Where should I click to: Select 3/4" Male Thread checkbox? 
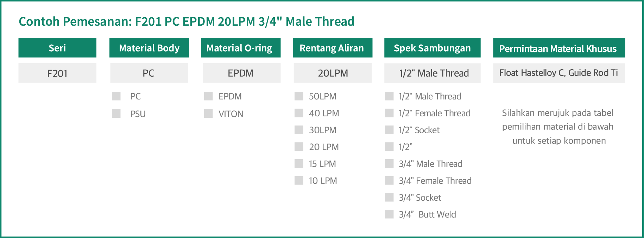[389, 163]
